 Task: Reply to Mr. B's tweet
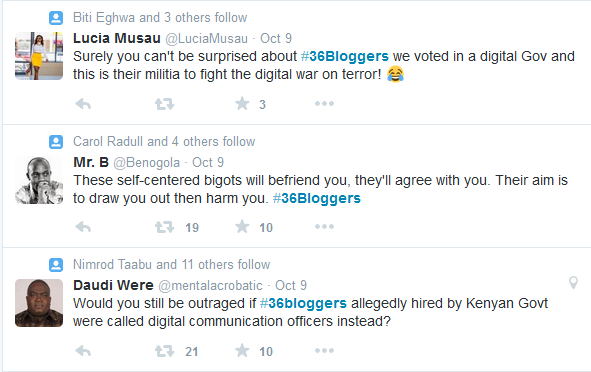pos(83,227)
